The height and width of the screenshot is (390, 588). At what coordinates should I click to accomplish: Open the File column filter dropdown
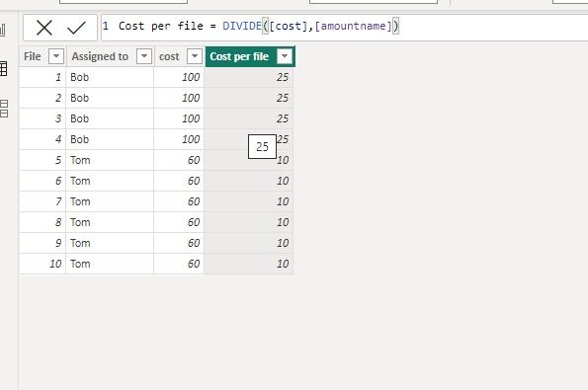pos(56,56)
